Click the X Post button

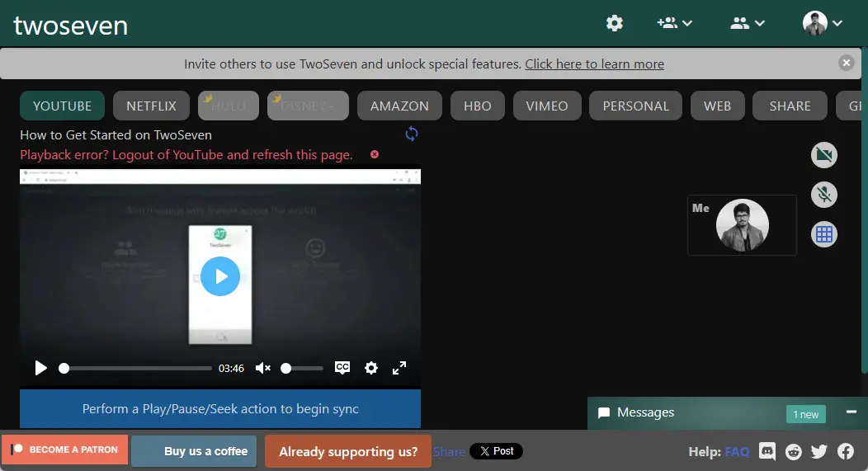pyautogui.click(x=496, y=451)
